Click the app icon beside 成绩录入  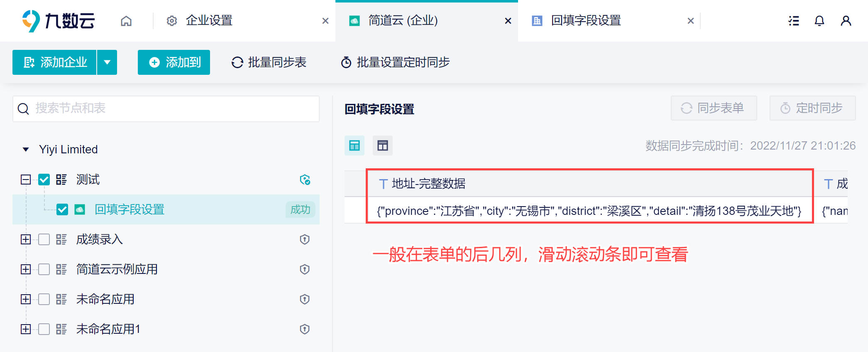(x=61, y=239)
